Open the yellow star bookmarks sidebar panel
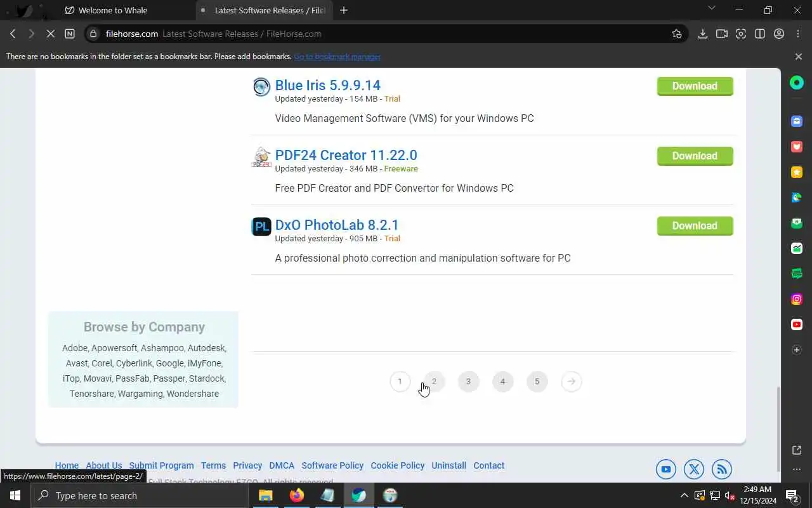812x508 pixels. pyautogui.click(x=797, y=172)
